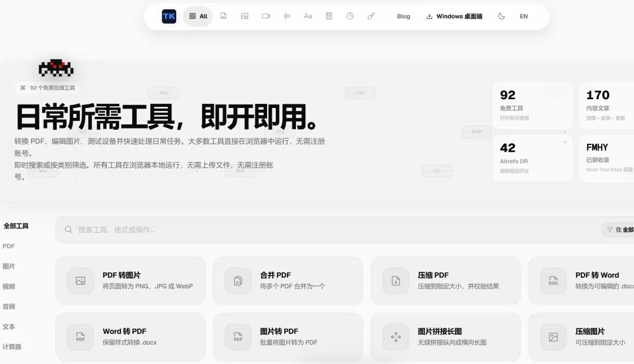This screenshot has height=364, width=634.
Task: Click the TK logo icon
Action: tap(169, 16)
